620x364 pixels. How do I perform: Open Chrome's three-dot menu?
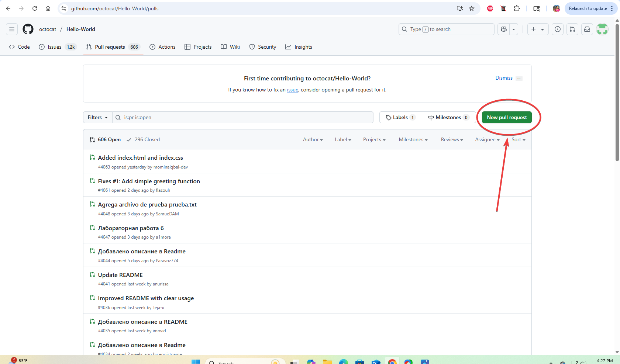click(612, 8)
